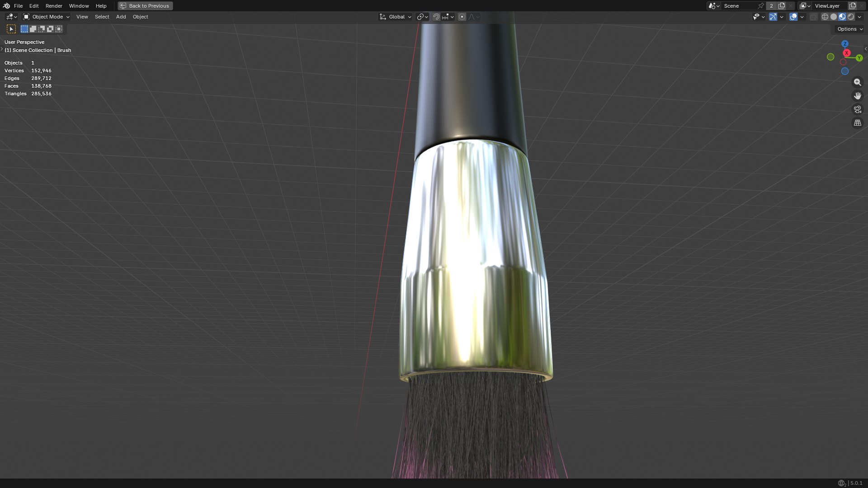
Task: Open the transform pivot point dropdown
Action: 422,17
